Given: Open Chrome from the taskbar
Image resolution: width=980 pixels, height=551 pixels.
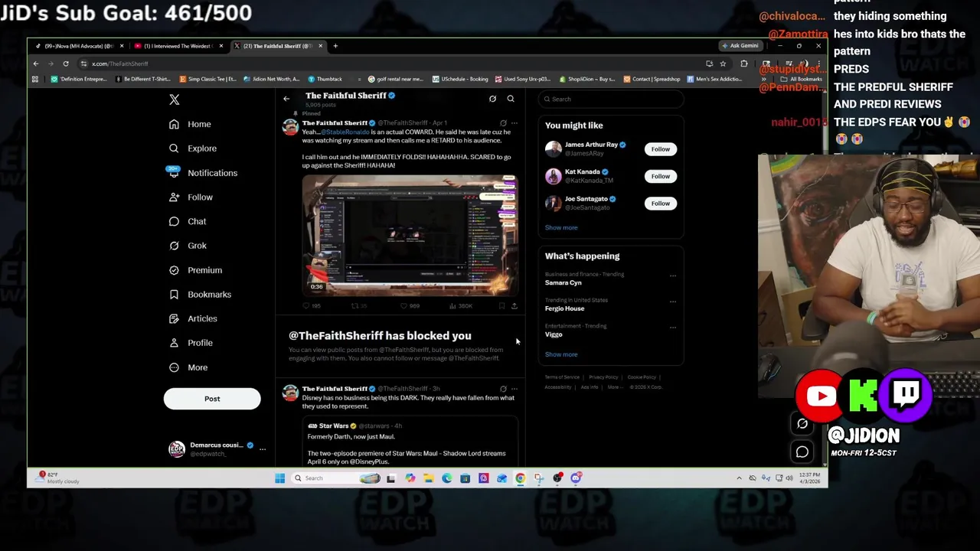Looking at the screenshot, I should (x=520, y=478).
